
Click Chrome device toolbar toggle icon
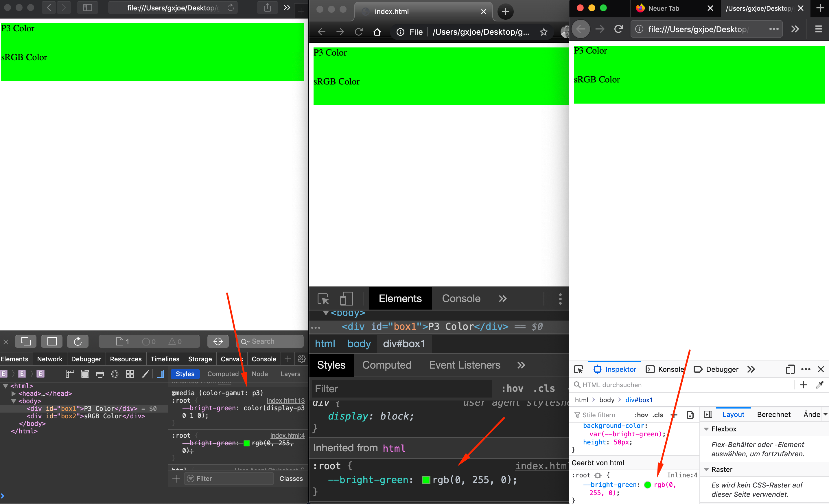pyautogui.click(x=346, y=298)
